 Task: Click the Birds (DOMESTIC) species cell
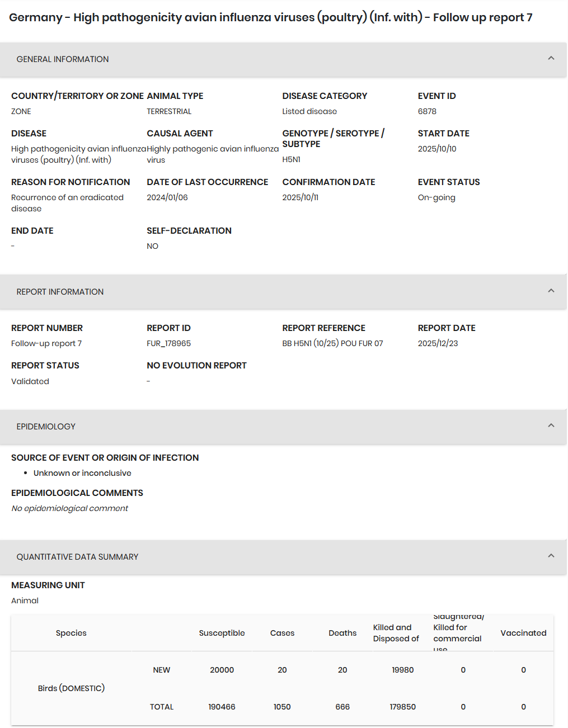click(71, 688)
